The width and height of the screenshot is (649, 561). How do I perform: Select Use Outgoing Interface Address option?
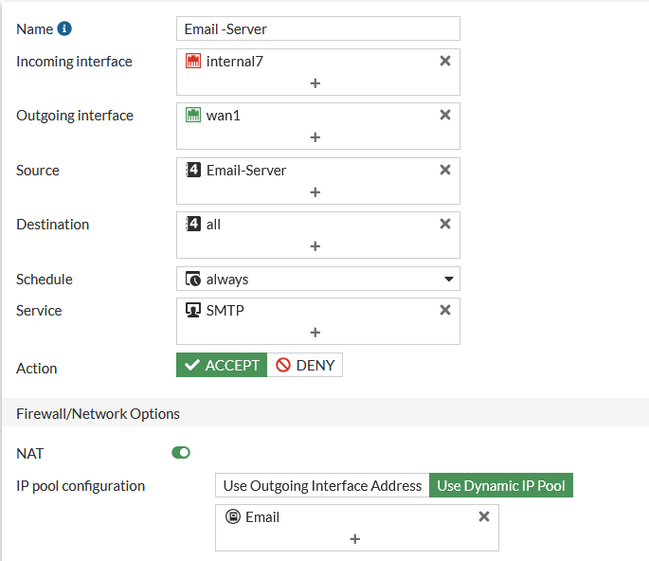322,486
